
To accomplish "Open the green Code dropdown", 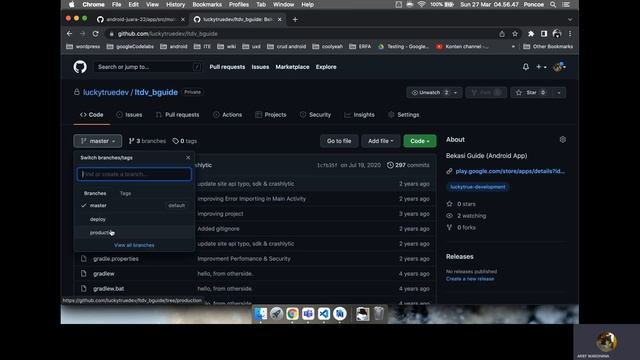I will point(420,141).
